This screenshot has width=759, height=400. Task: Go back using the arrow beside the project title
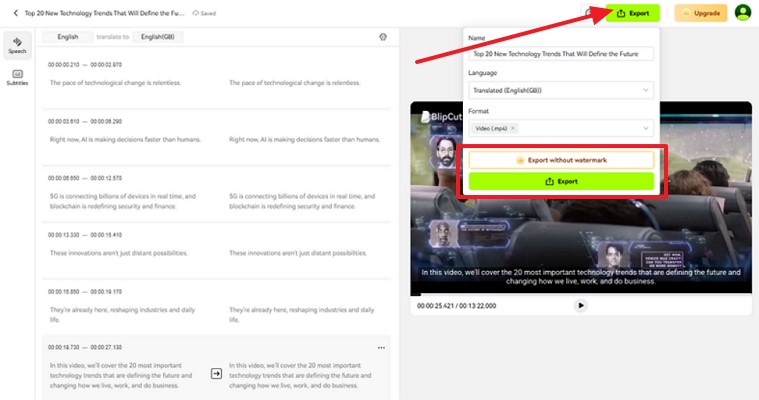point(15,13)
